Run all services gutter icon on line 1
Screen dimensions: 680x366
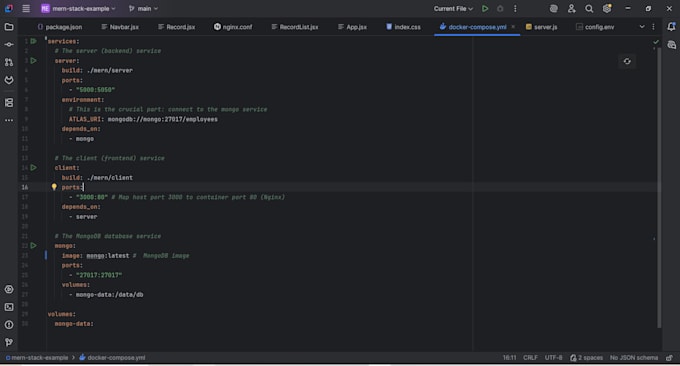tap(34, 41)
